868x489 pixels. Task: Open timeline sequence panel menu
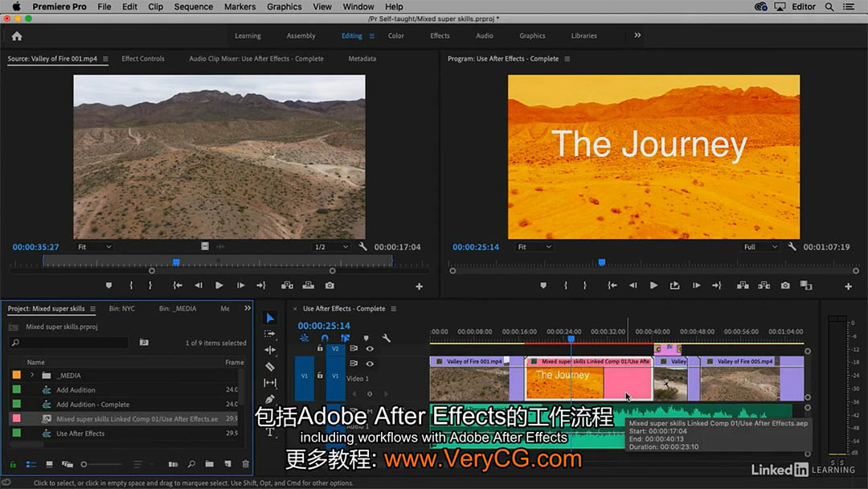pyautogui.click(x=394, y=309)
